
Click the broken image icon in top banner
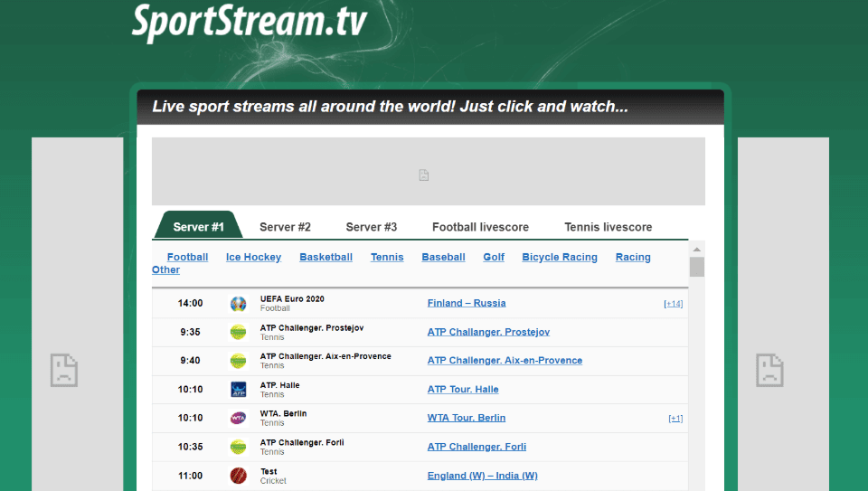[423, 175]
